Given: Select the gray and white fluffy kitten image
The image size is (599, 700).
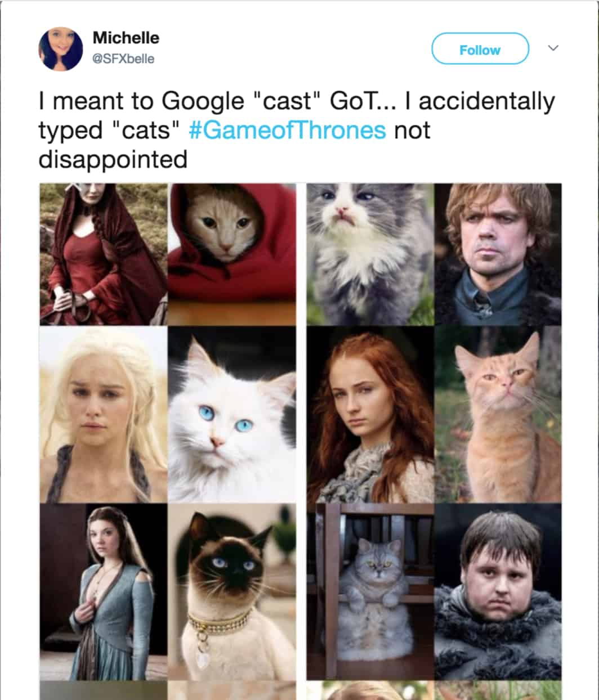Looking at the screenshot, I should pos(370,254).
